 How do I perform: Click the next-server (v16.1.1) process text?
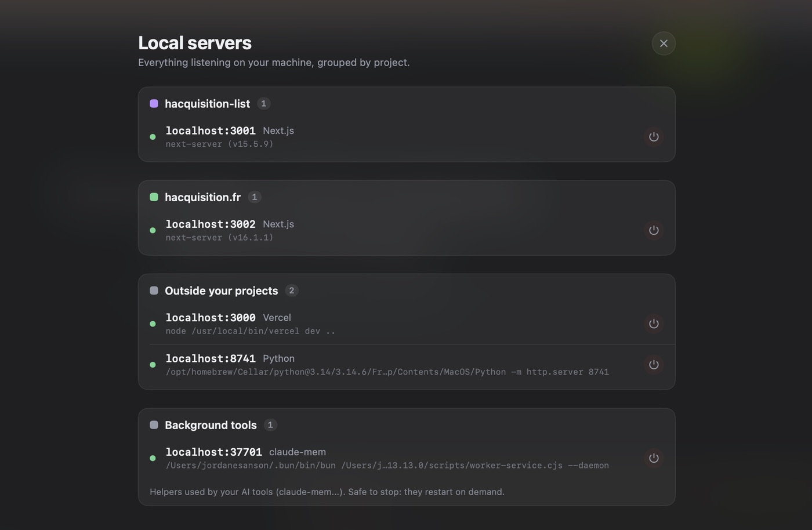pyautogui.click(x=219, y=238)
